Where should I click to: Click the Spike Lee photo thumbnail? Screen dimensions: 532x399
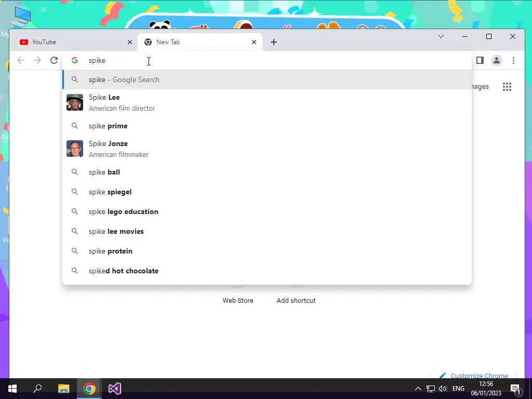75,102
